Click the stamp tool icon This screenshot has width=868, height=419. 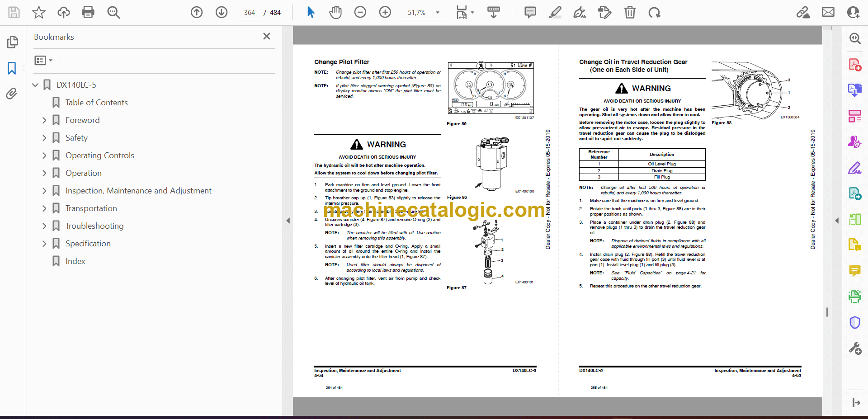click(x=604, y=12)
